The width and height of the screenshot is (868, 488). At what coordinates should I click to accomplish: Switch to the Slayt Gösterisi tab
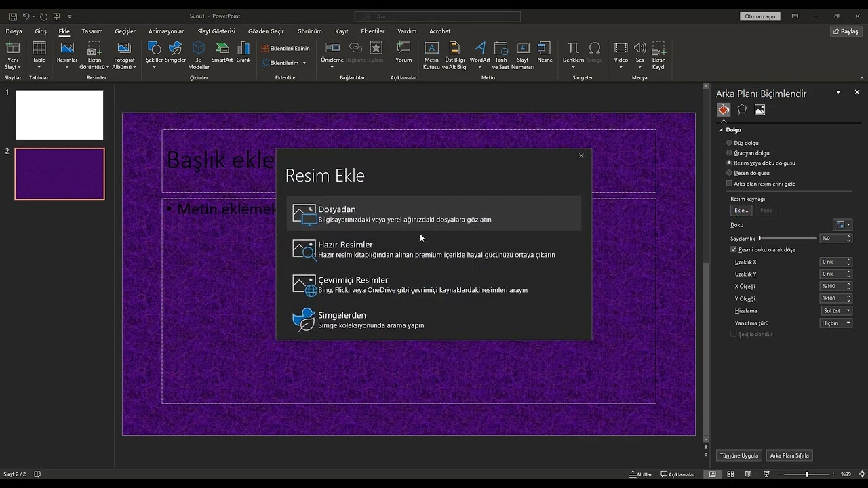(x=216, y=31)
